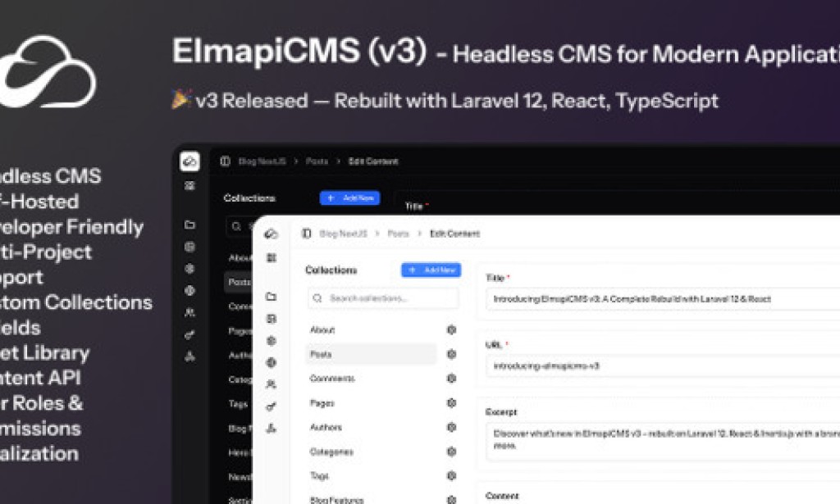Open Posts breadcrumb in dark window
Viewport: 840px width, 504px height.
point(317,161)
